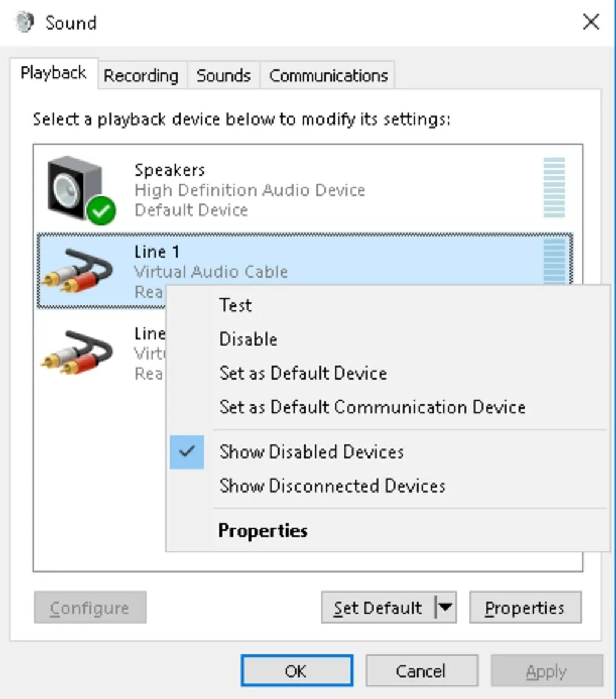This screenshot has width=616, height=699.
Task: Expand the Set Default dropdown arrow
Action: click(x=445, y=607)
